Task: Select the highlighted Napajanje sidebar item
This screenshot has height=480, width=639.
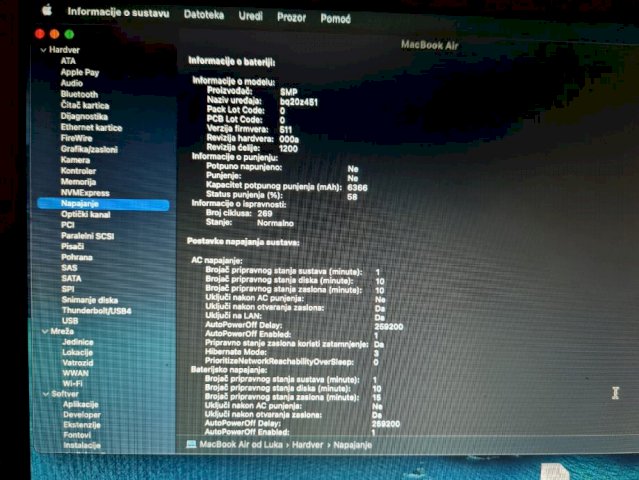Action: click(103, 204)
